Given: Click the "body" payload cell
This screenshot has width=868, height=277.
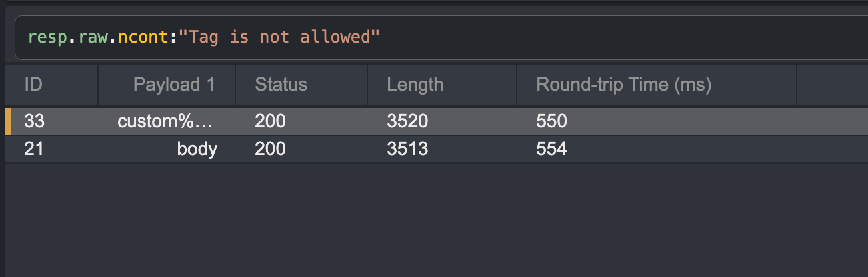Looking at the screenshot, I should 197,149.
